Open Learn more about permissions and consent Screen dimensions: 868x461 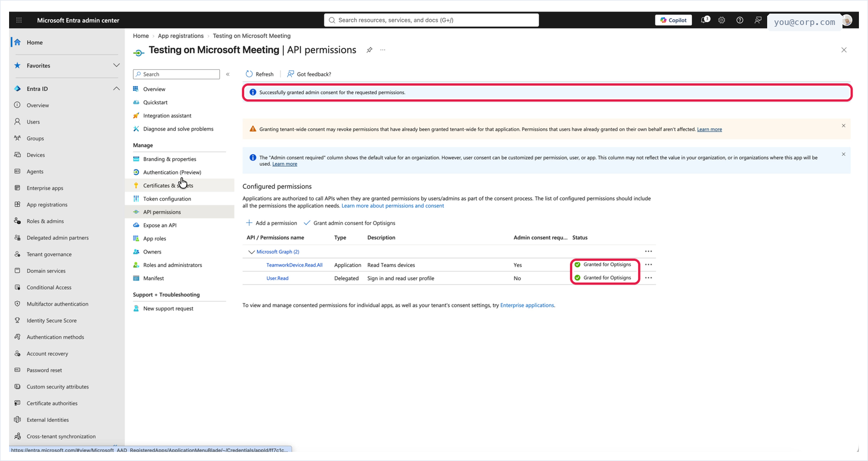[393, 206]
